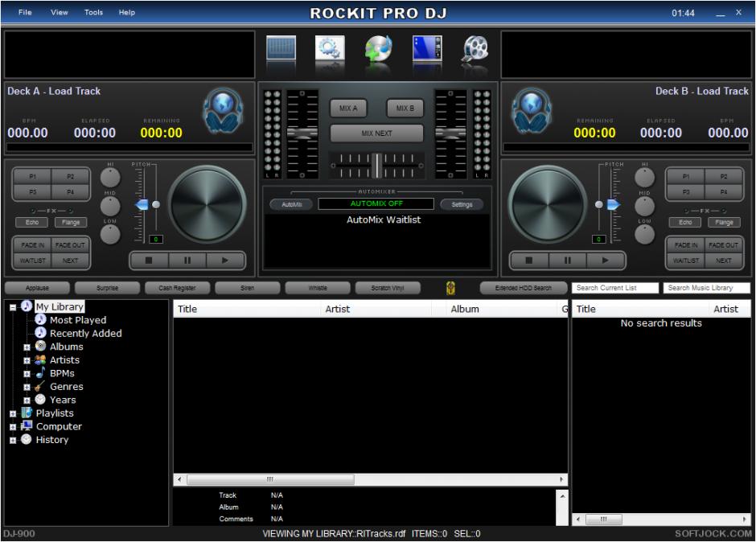Pause Deck B playback
Image resolution: width=756 pixels, height=542 pixels.
(x=567, y=261)
